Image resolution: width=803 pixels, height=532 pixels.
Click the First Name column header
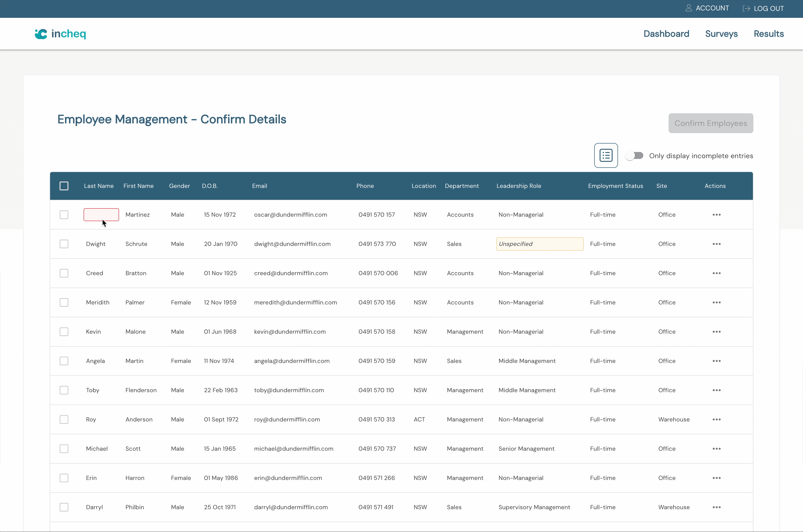(138, 186)
